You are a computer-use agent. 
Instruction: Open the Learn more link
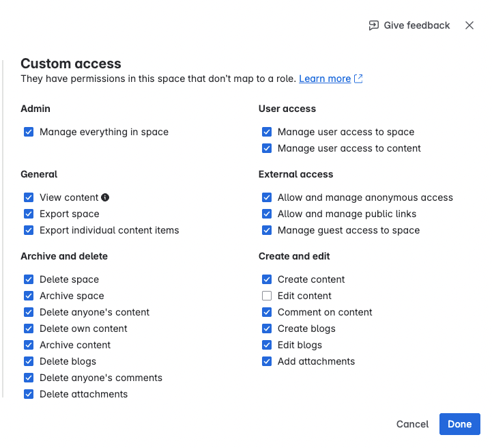pos(325,79)
